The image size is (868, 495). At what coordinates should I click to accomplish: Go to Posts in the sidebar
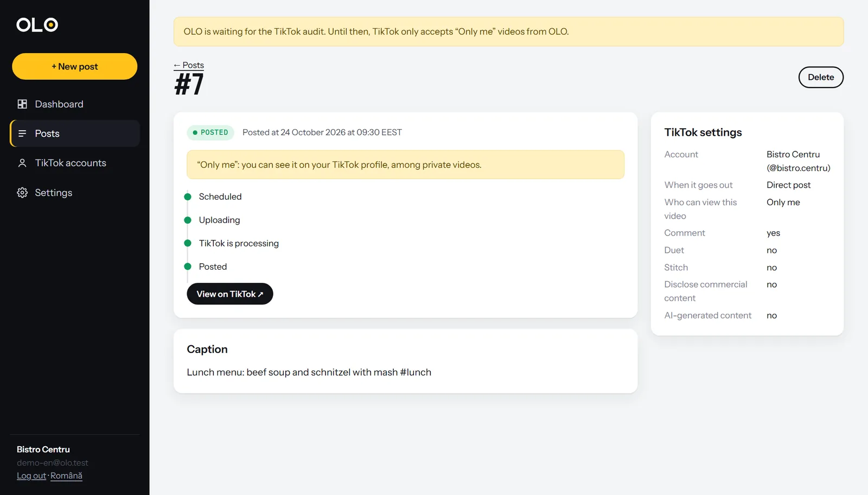(x=75, y=134)
